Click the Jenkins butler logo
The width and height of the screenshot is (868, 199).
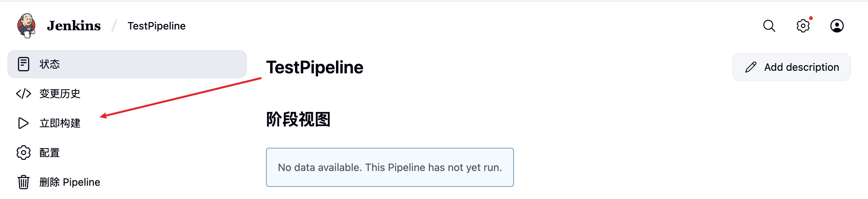(x=26, y=25)
